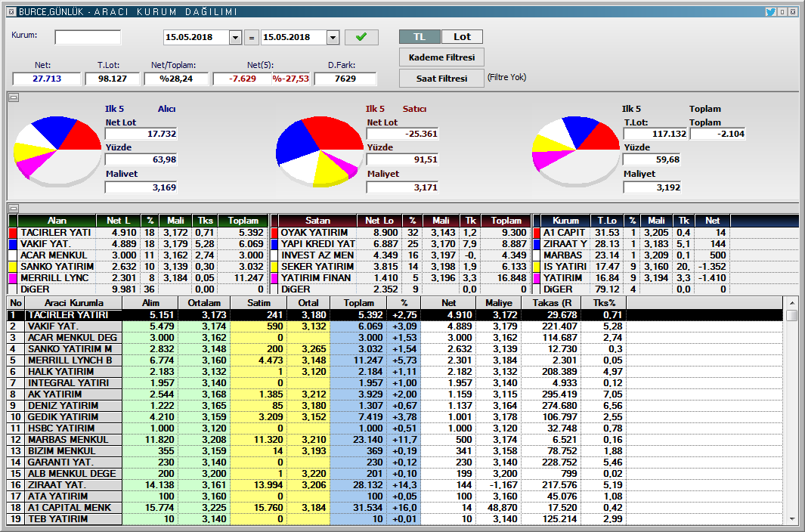Click yellow swatch next to SANKO YATIRIM
This screenshot has height=532, width=805.
coord(13,267)
